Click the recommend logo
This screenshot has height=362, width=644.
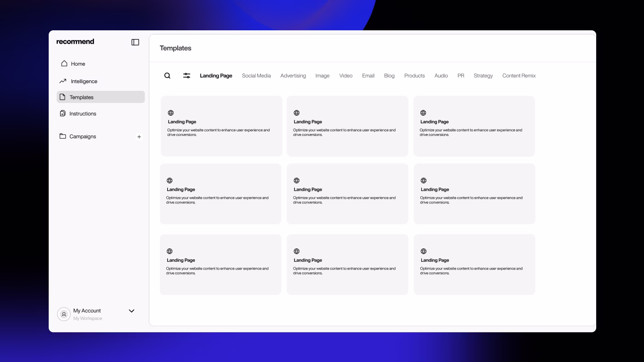click(75, 42)
